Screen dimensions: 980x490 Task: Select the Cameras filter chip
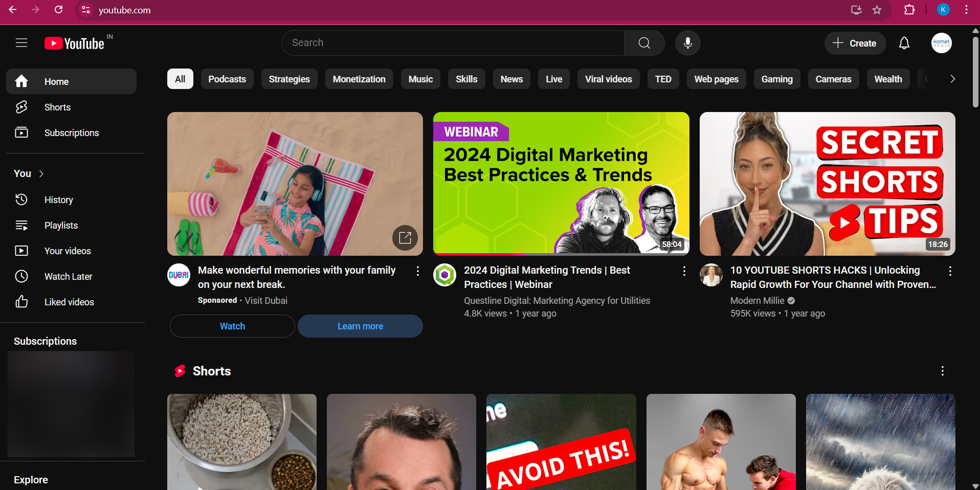coord(834,79)
